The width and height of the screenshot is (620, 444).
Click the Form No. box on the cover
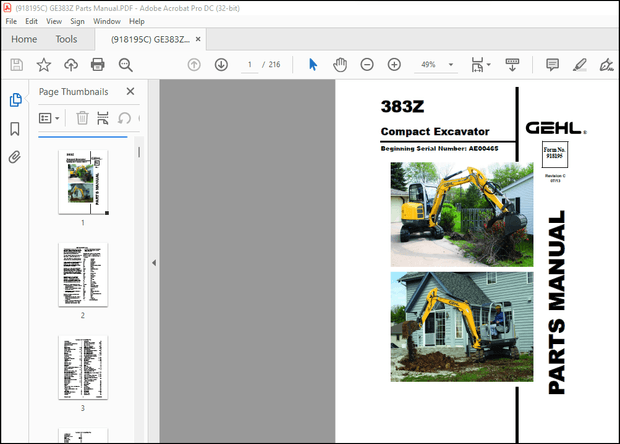[555, 154]
